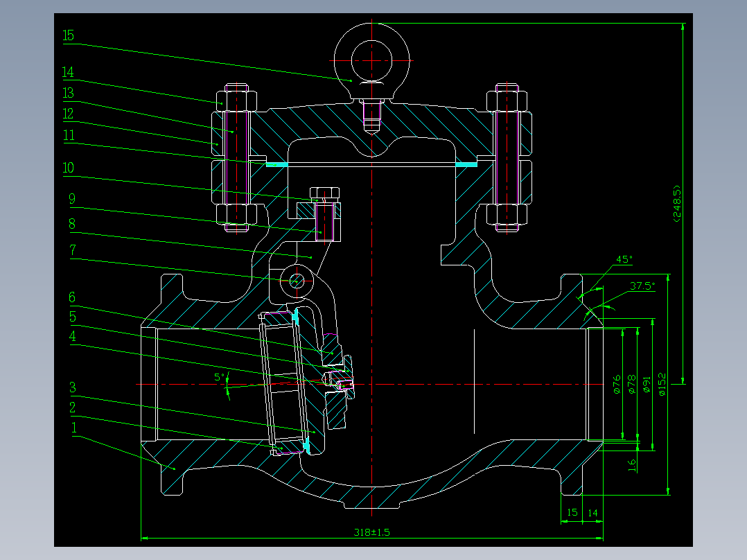Select part callout number 13

(x=68, y=93)
